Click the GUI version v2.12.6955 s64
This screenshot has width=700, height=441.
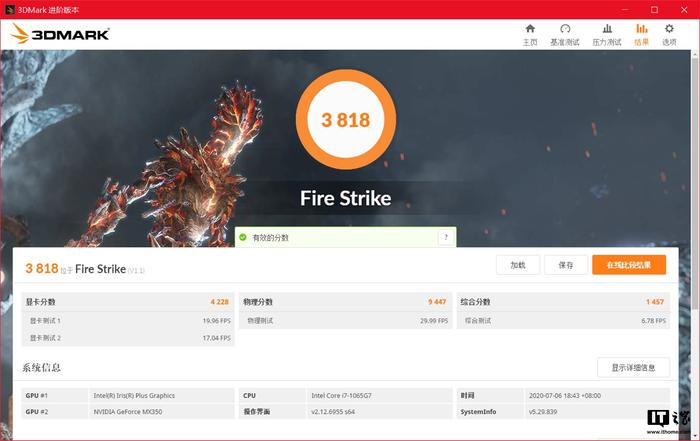tap(333, 412)
